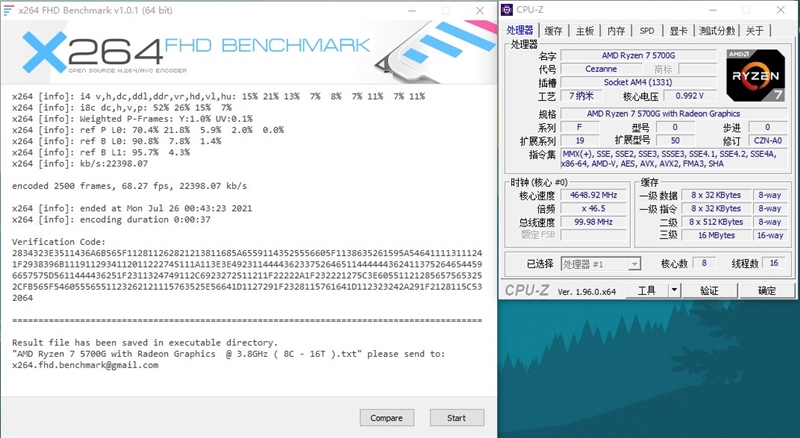Click the Weighted P-Frames info line
The image size is (800, 438).
[x=132, y=118]
